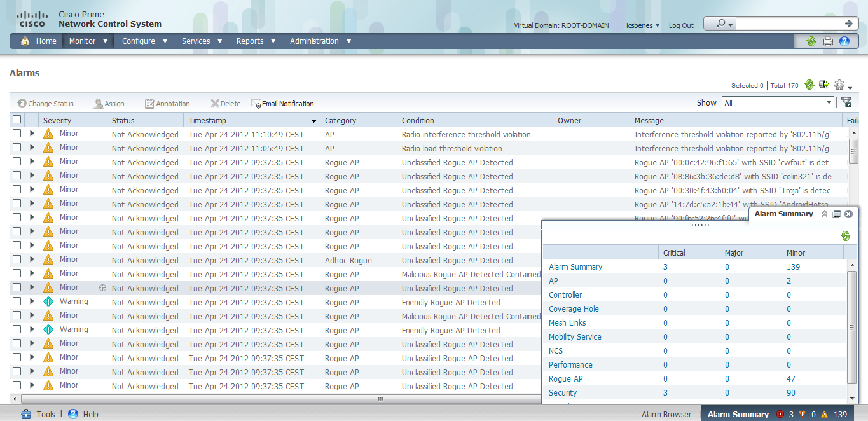
Task: Open the Monitor menu
Action: [88, 41]
